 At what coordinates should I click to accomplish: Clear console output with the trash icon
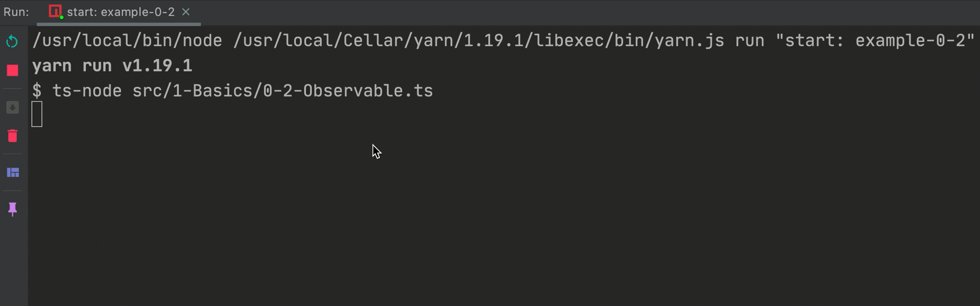point(13,136)
